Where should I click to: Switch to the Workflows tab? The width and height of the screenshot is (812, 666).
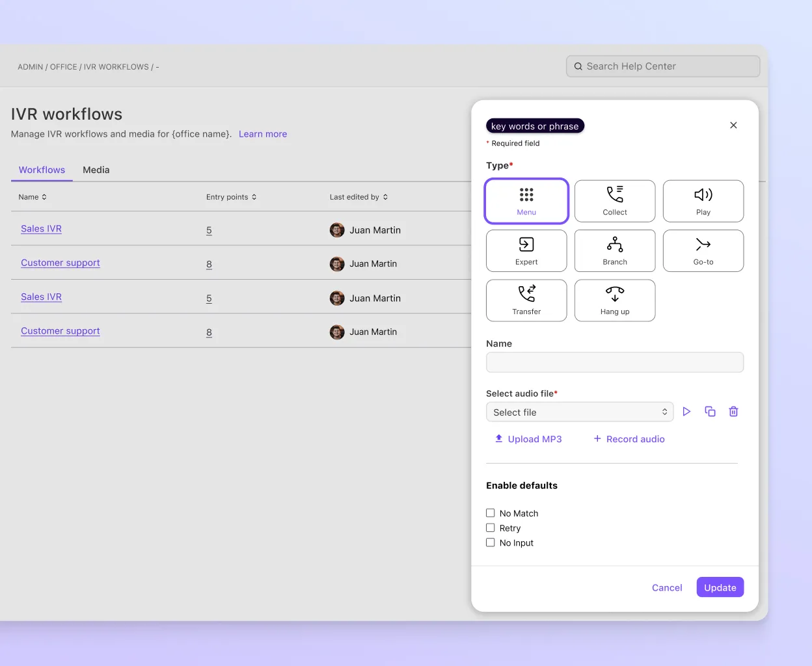[x=42, y=170]
